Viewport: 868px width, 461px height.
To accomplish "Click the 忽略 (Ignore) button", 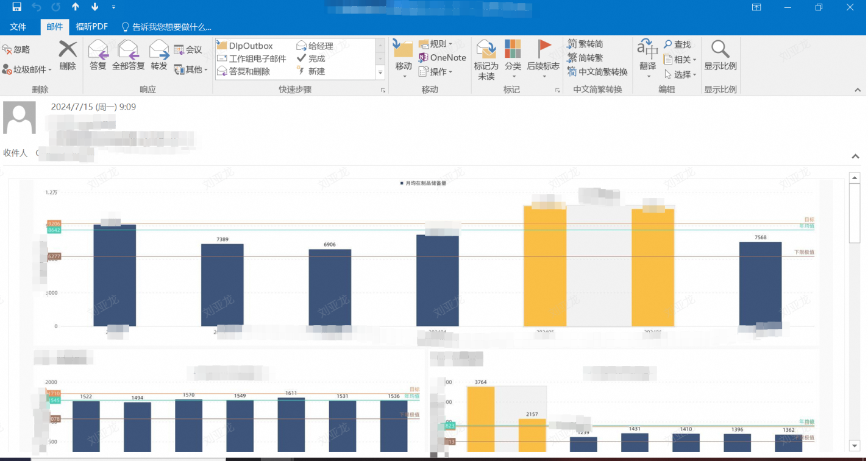I will 16,49.
